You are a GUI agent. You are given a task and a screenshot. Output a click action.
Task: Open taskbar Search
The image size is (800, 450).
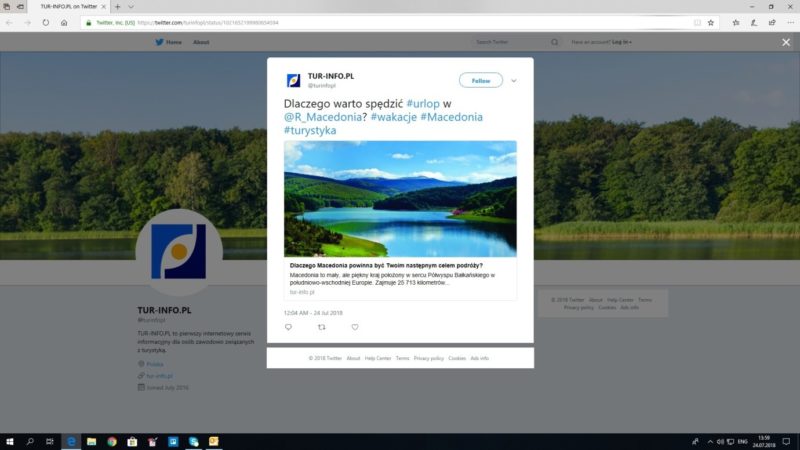click(30, 441)
